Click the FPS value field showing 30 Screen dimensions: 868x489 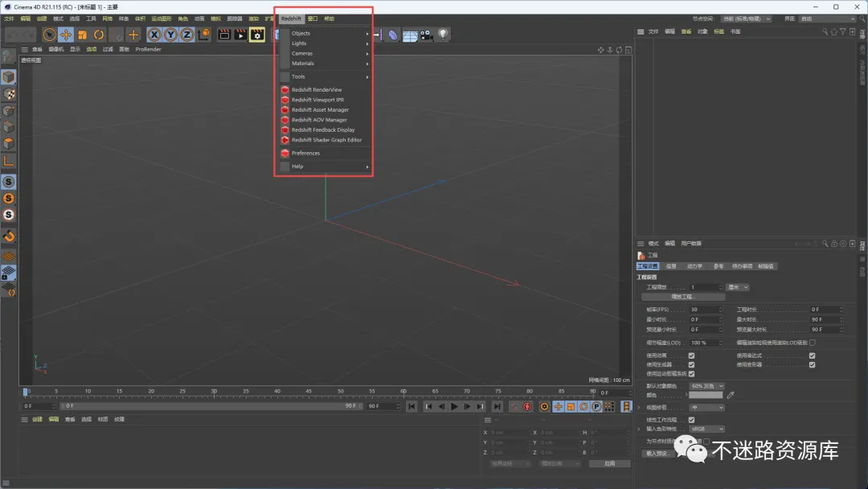coord(706,310)
